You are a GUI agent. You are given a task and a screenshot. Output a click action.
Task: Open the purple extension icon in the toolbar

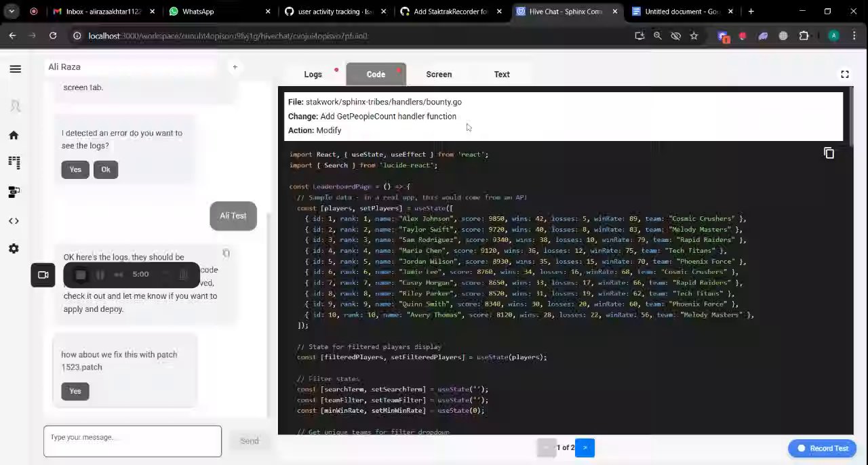(763, 36)
